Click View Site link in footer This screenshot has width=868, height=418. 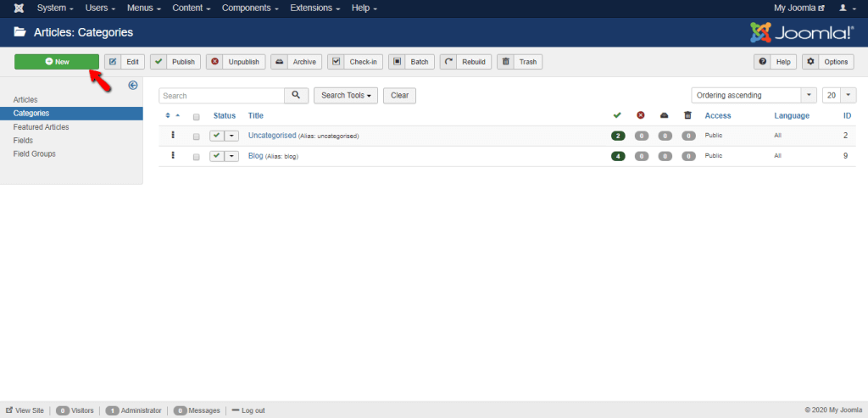click(x=25, y=410)
